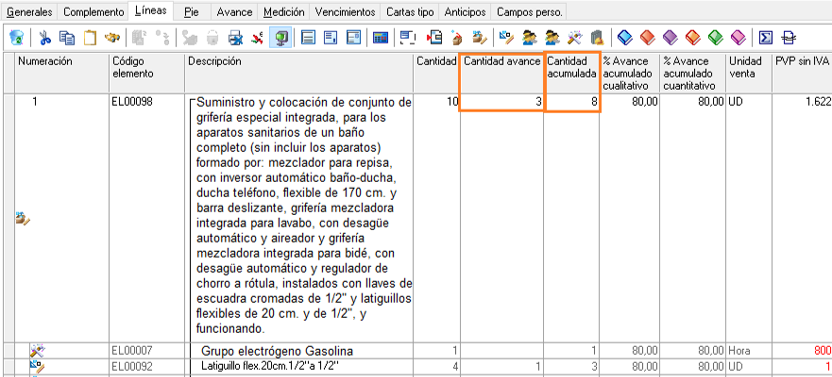This screenshot has width=832, height=377.
Task: Switch to the Complemento tab
Action: tap(93, 12)
